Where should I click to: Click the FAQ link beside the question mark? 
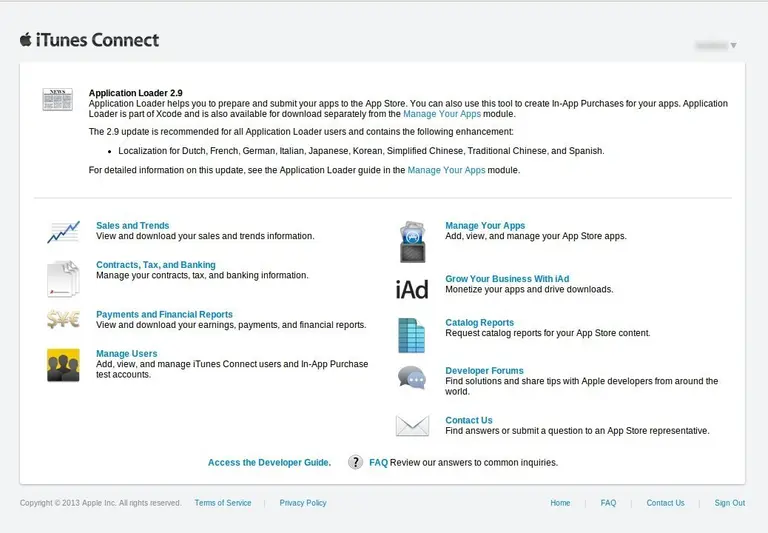pos(378,462)
